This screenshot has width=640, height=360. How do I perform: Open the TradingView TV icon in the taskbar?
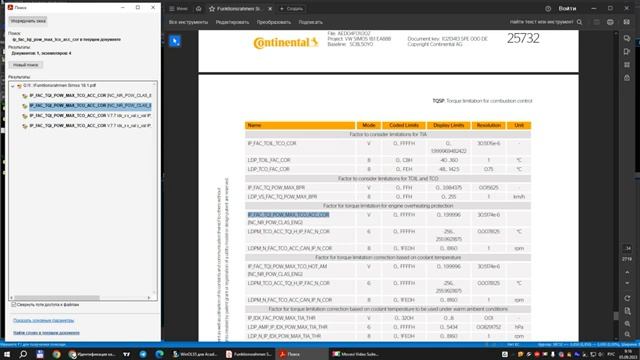point(127,354)
